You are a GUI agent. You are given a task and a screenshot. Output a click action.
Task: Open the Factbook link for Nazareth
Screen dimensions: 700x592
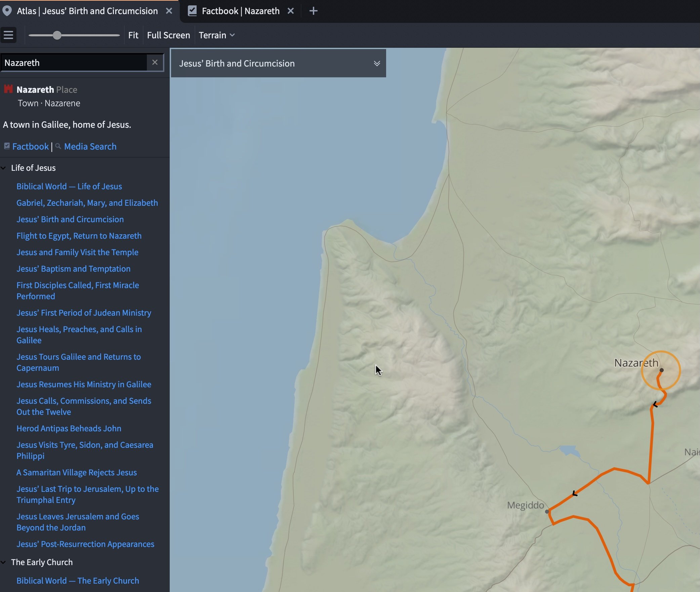[x=31, y=146]
